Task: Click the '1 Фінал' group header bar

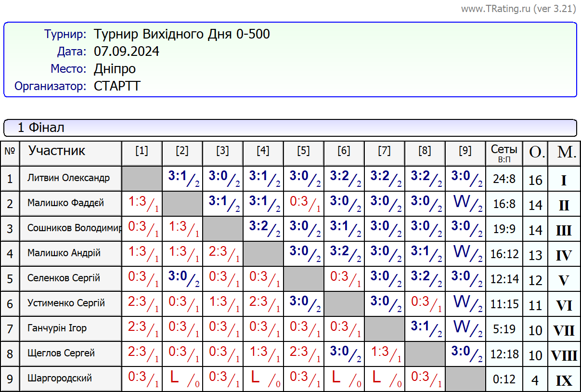Action: click(x=290, y=128)
